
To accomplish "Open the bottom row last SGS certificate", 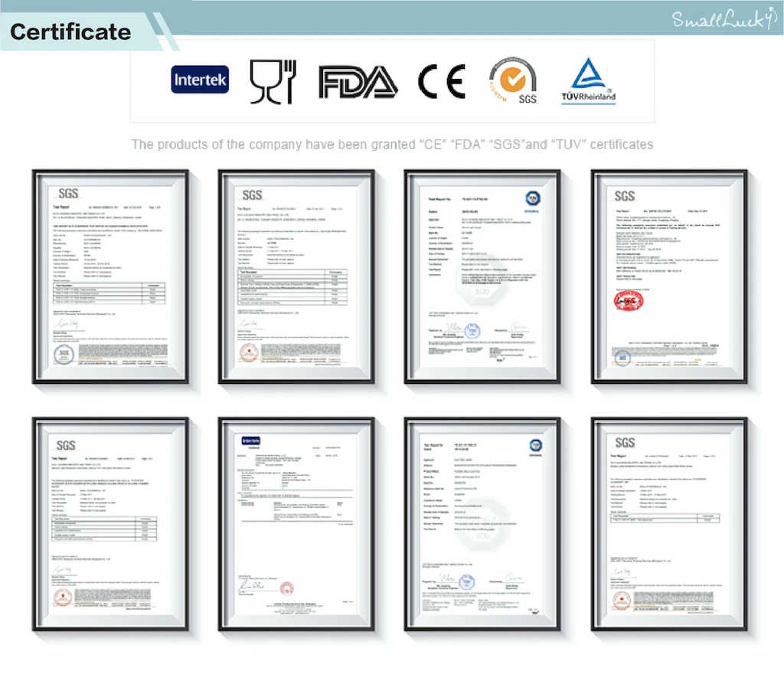I will (669, 524).
